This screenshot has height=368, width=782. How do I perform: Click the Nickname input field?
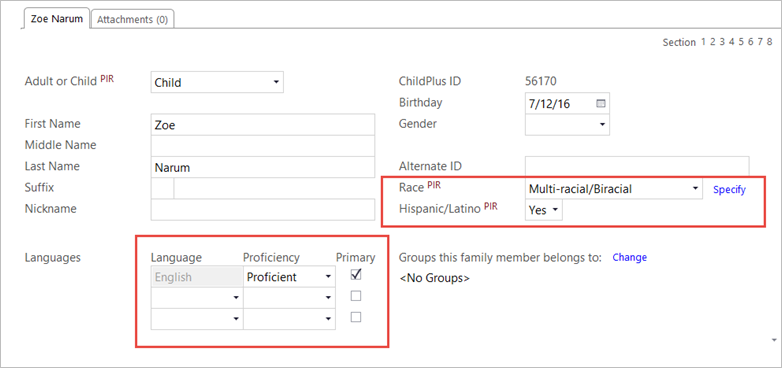[x=263, y=209]
